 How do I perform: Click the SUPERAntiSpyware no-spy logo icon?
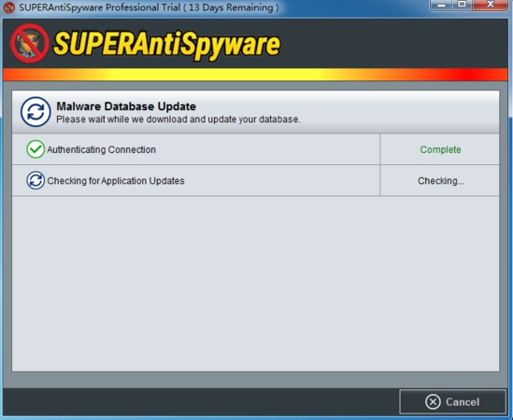(x=30, y=43)
